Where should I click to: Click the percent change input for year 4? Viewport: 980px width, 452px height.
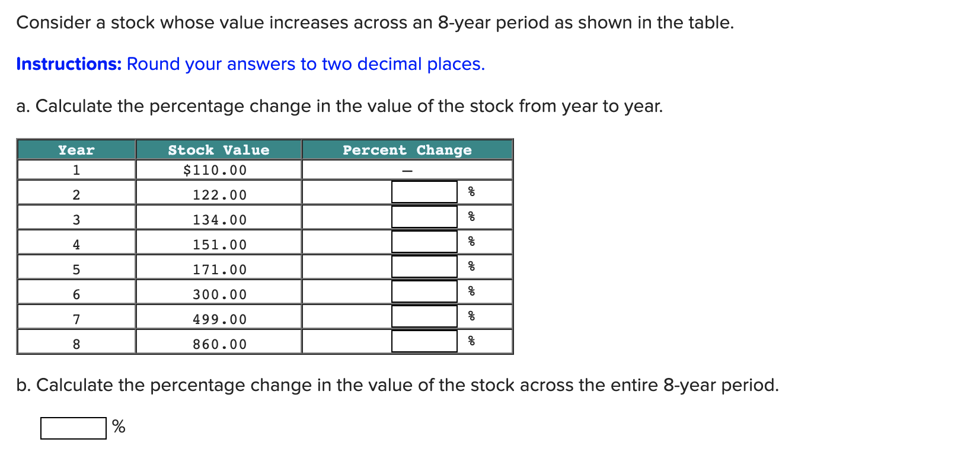coord(423,241)
